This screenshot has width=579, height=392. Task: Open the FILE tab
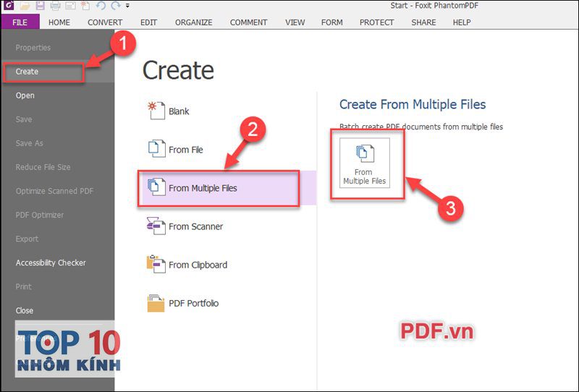pyautogui.click(x=20, y=22)
